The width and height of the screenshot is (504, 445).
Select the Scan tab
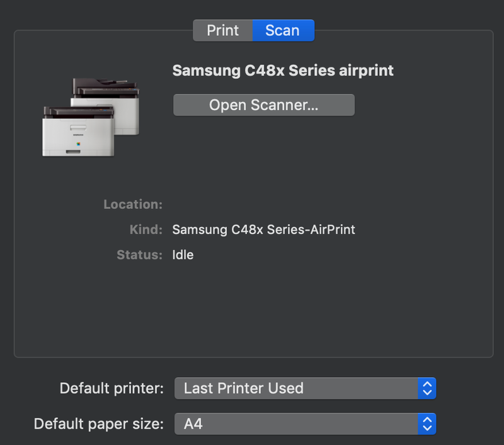click(x=282, y=30)
